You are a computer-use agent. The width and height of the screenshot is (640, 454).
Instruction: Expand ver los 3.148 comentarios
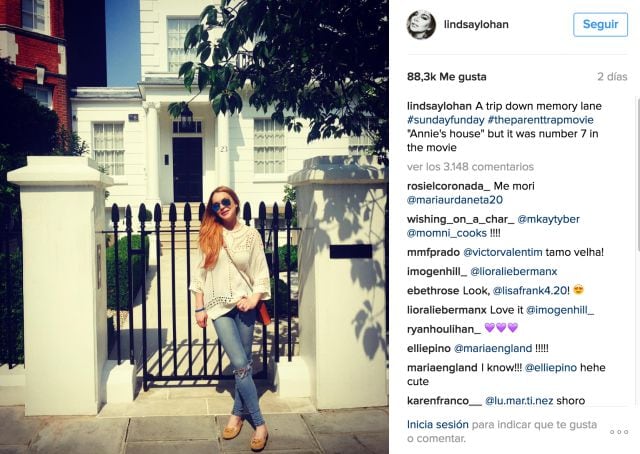pos(470,167)
